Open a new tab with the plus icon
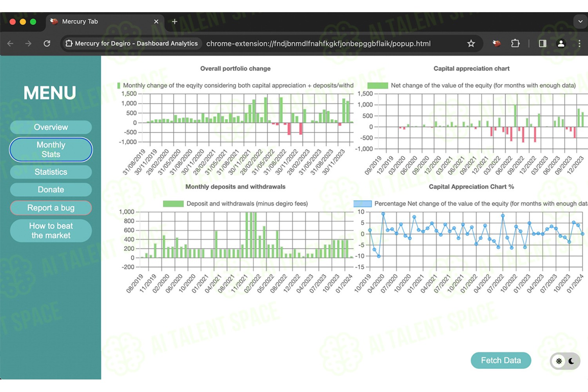The height and width of the screenshot is (392, 588). pos(175,22)
